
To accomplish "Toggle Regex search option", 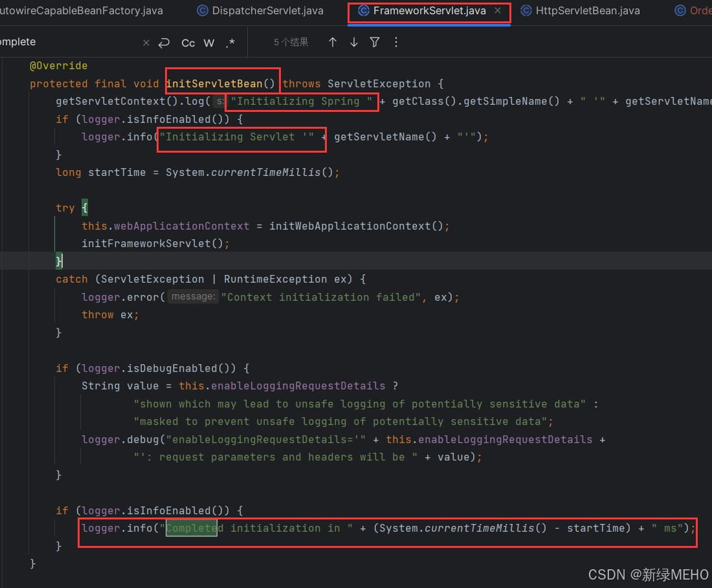I will pyautogui.click(x=230, y=43).
